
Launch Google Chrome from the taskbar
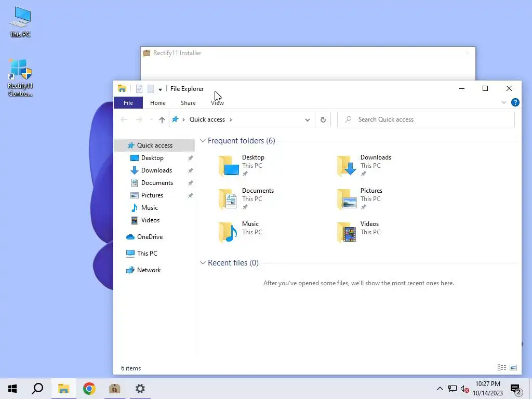[x=89, y=389]
